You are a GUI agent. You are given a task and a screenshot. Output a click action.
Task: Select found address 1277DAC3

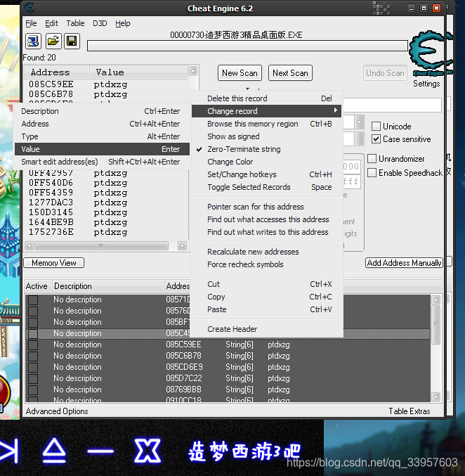click(x=51, y=202)
